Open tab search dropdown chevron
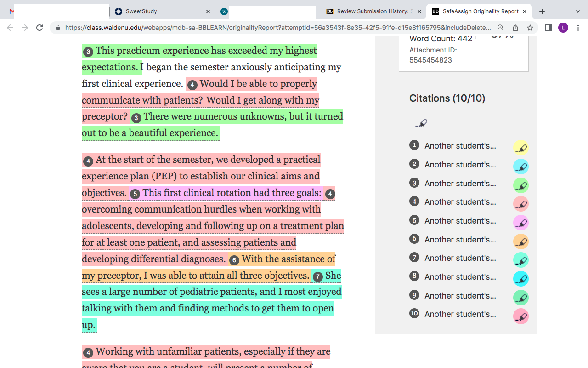588x368 pixels. click(578, 11)
